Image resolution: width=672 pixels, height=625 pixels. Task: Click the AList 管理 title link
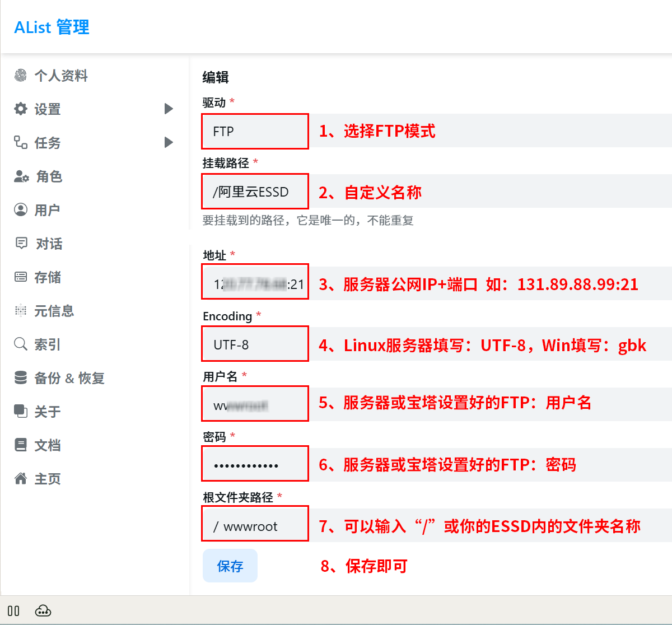[x=52, y=27]
